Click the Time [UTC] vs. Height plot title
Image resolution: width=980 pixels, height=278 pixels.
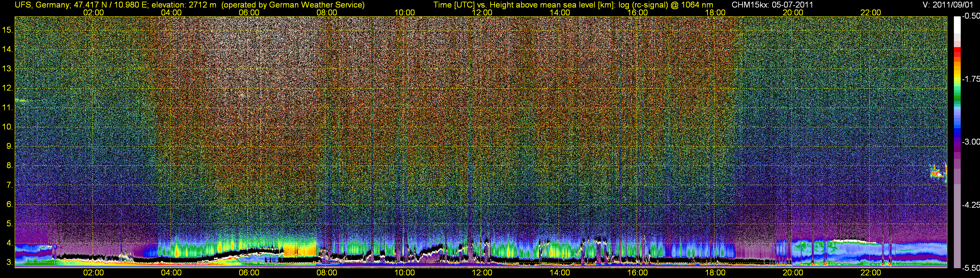[573, 5]
